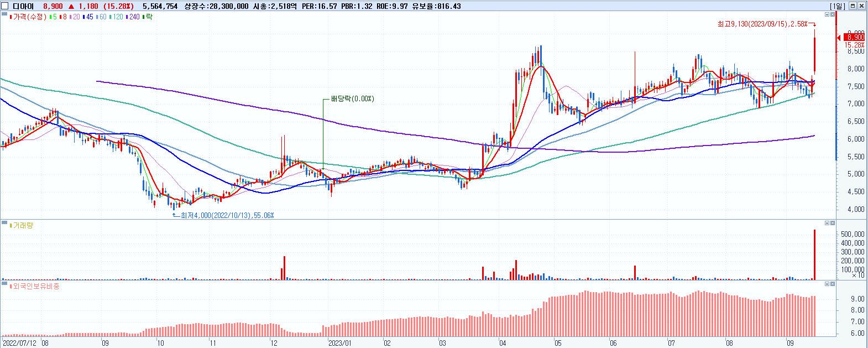Close the chart window
Viewport: 868px width, 348px height.
[x=861, y=6]
